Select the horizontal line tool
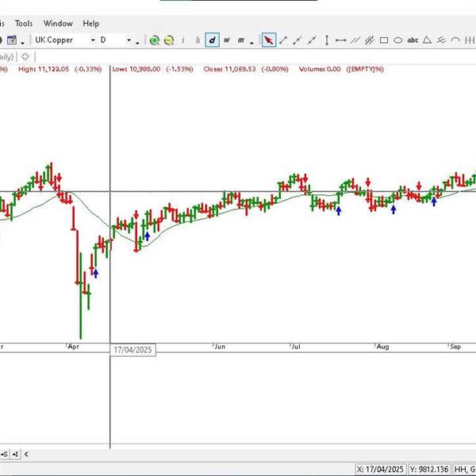The height and width of the screenshot is (476, 476). click(x=341, y=40)
